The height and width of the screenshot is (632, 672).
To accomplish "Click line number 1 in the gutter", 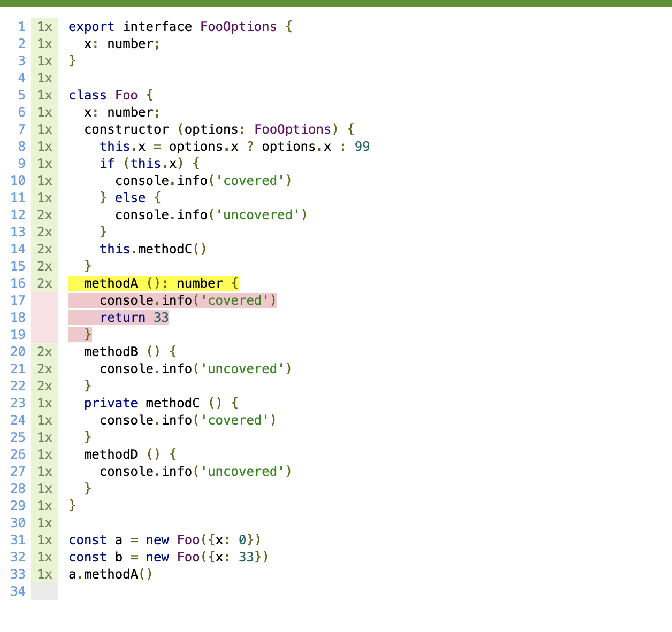I will [x=21, y=27].
